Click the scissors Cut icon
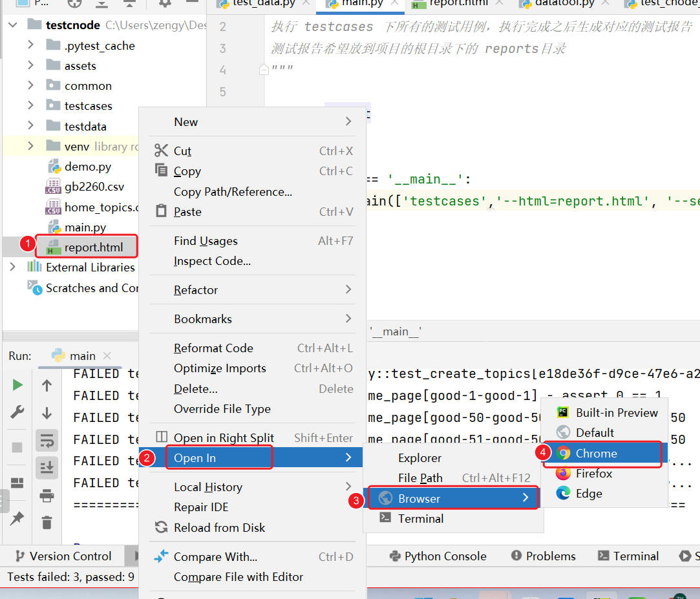 click(161, 151)
